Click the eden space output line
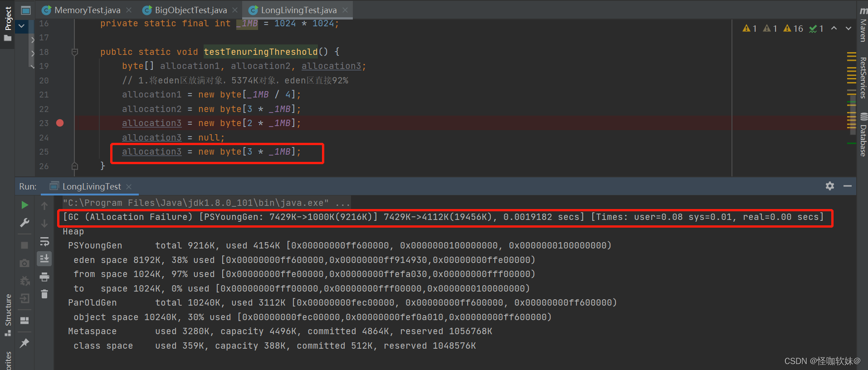868x370 pixels. (304, 260)
